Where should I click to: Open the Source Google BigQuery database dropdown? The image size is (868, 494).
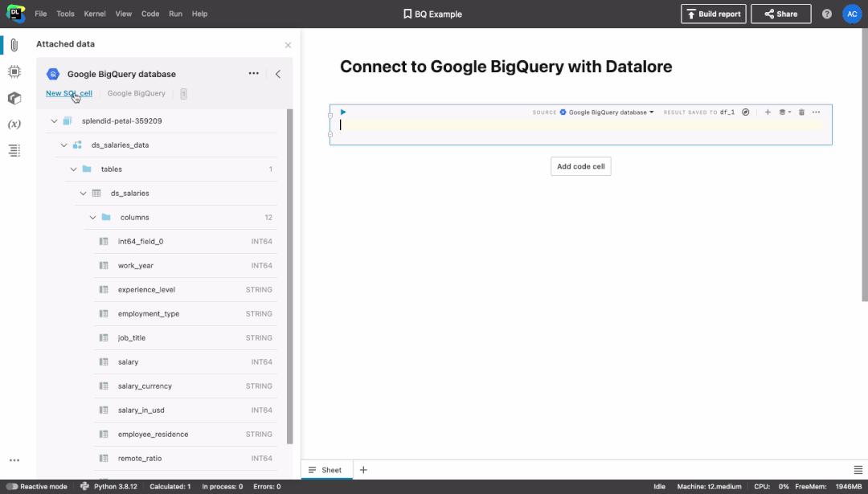pyautogui.click(x=607, y=112)
